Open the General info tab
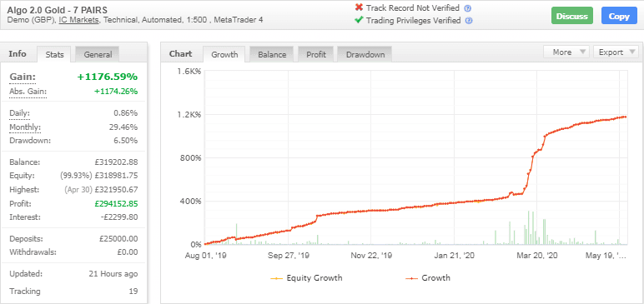The width and height of the screenshot is (644, 304). pyautogui.click(x=98, y=54)
